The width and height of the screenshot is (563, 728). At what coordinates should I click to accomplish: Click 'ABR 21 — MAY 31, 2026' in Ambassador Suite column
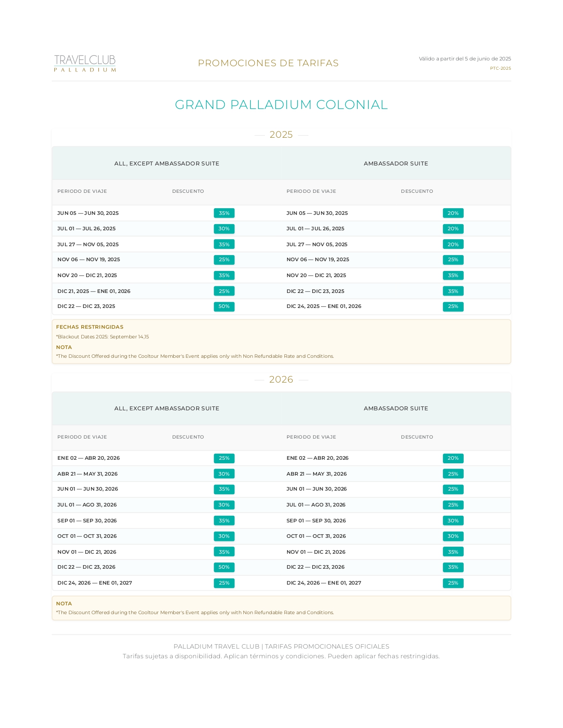coord(317,474)
